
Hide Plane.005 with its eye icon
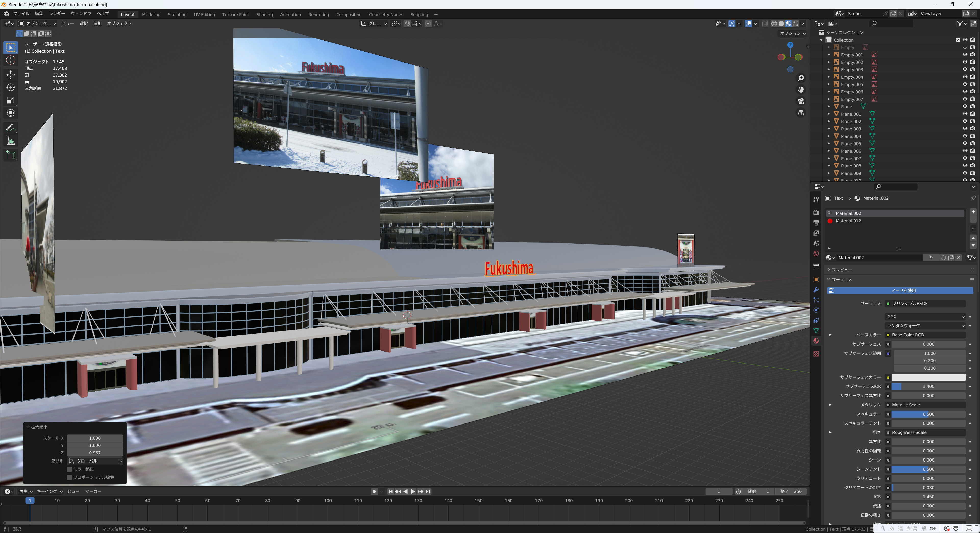point(965,143)
